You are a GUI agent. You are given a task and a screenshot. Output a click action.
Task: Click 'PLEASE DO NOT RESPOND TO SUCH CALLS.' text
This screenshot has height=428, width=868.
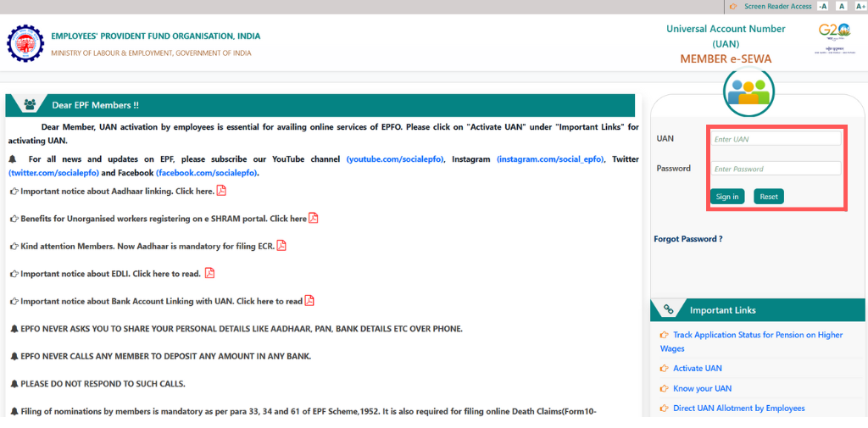coord(103,384)
